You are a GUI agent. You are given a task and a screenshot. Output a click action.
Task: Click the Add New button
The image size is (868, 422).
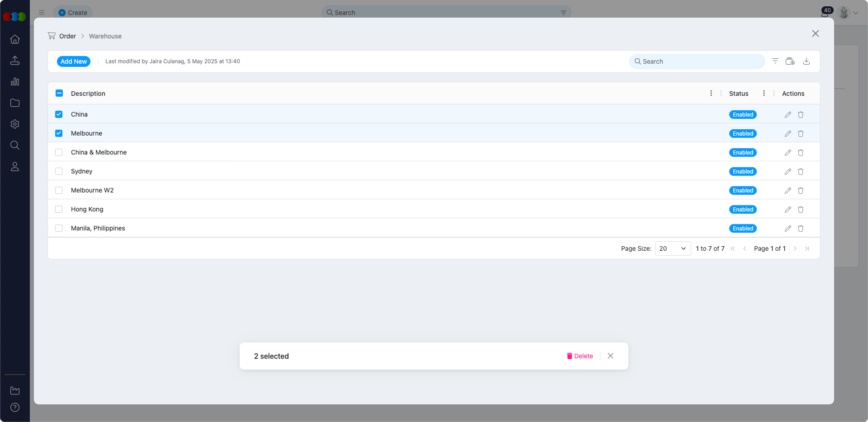coord(74,61)
